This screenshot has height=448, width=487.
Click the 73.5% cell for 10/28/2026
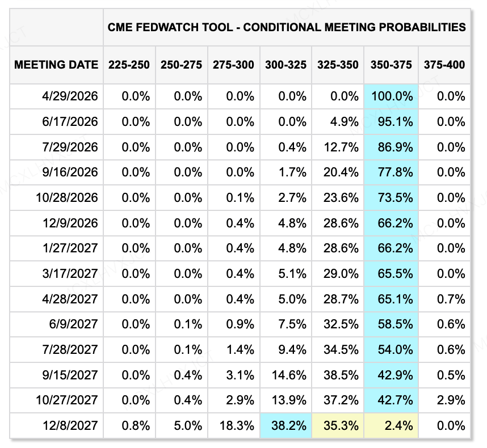pos(392,198)
